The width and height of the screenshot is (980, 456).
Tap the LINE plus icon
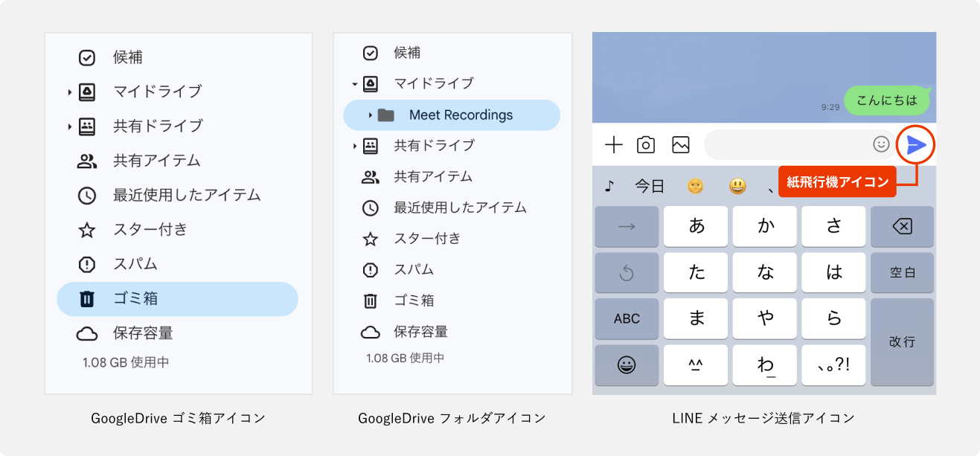coord(614,145)
